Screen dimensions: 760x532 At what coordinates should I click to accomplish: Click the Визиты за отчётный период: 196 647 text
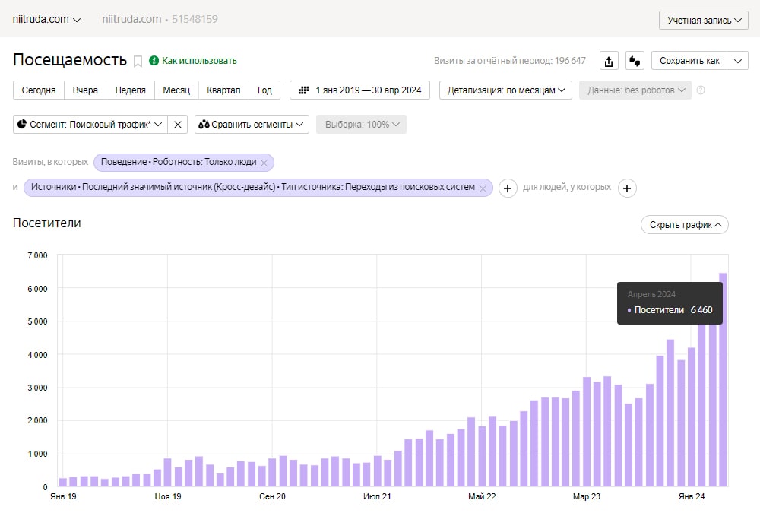pyautogui.click(x=510, y=61)
